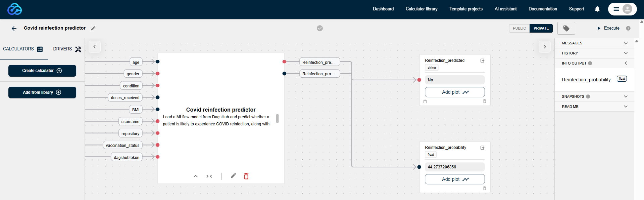Click the input port dot of Reinfection_probability card

419,167
